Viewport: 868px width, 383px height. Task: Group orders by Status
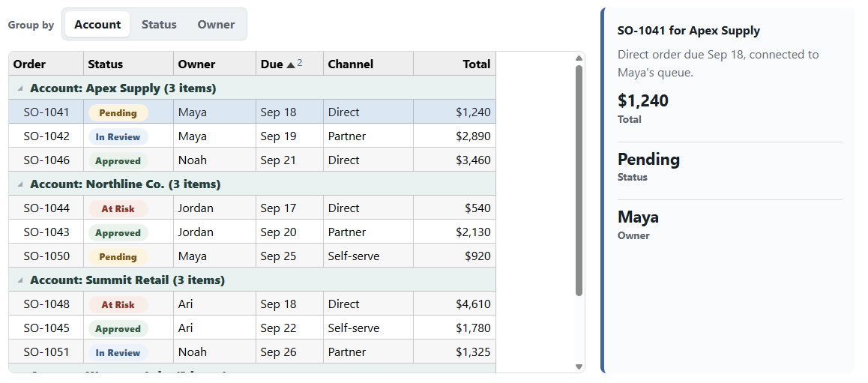[x=159, y=24]
